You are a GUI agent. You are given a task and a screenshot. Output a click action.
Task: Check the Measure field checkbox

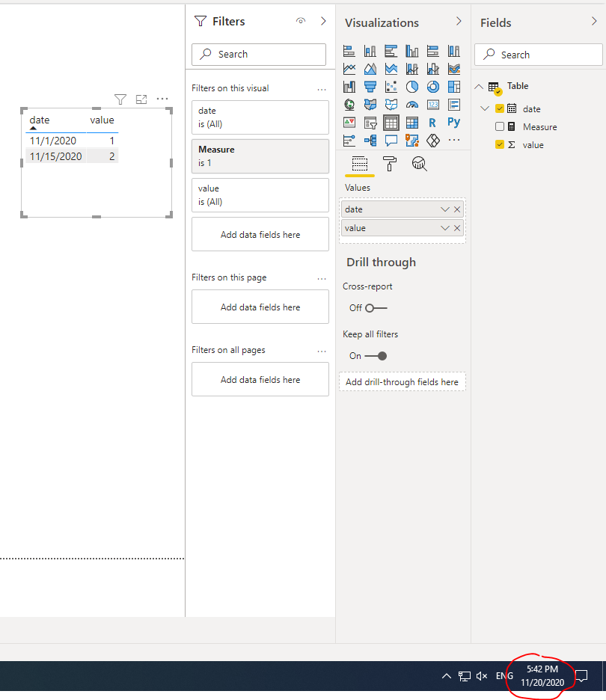[500, 127]
